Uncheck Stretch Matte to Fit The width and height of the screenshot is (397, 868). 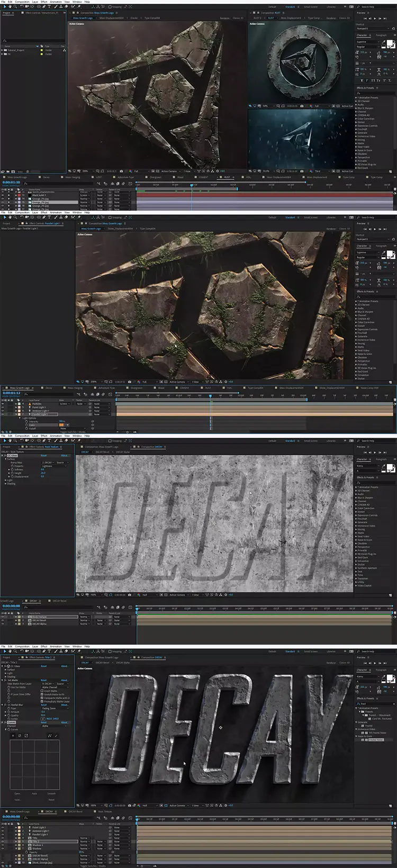click(x=42, y=694)
